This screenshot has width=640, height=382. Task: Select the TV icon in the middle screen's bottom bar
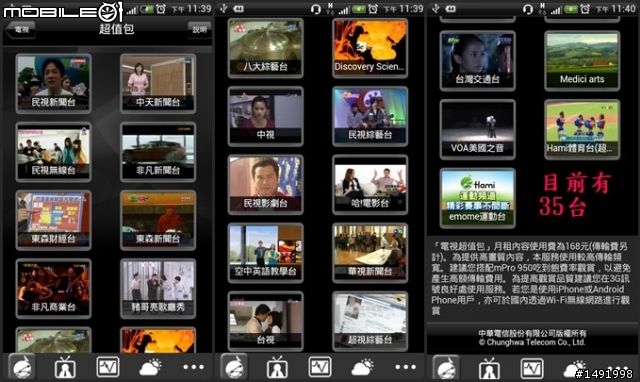pyautogui.click(x=277, y=367)
